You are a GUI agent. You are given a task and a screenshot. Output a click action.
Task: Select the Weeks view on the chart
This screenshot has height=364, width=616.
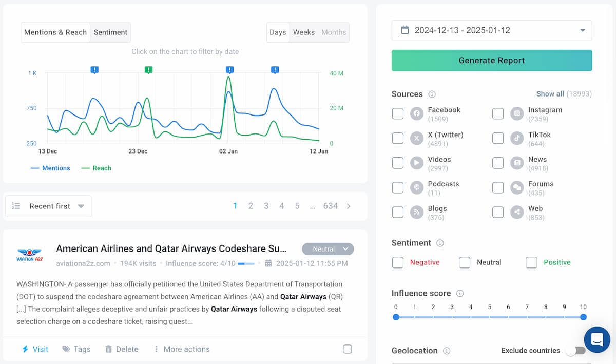304,32
